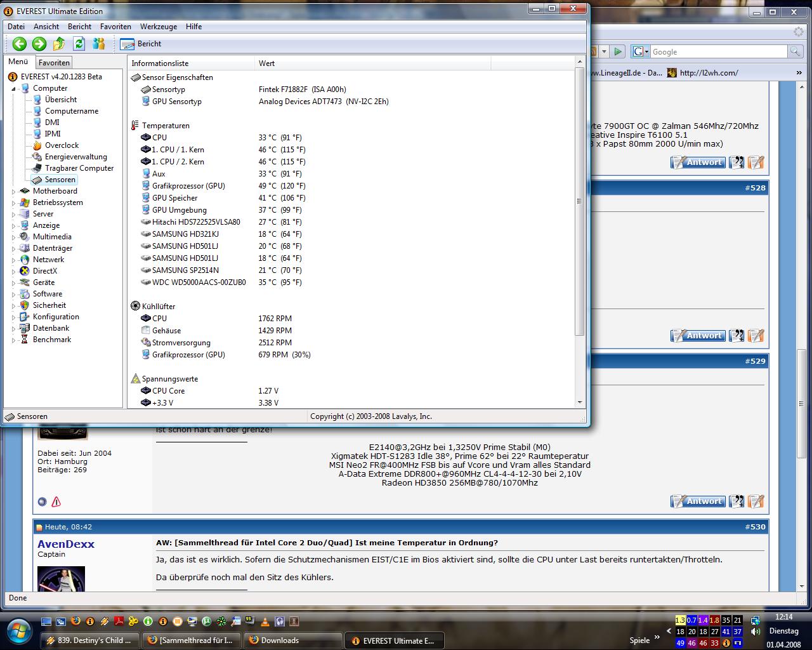The image size is (812, 650).
Task: Select the 'Hitachi HDS722525VLSA80' row
Action: pos(351,222)
